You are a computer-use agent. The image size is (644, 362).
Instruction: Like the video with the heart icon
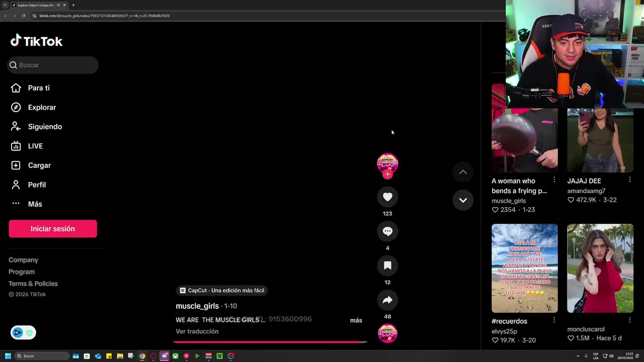(387, 197)
